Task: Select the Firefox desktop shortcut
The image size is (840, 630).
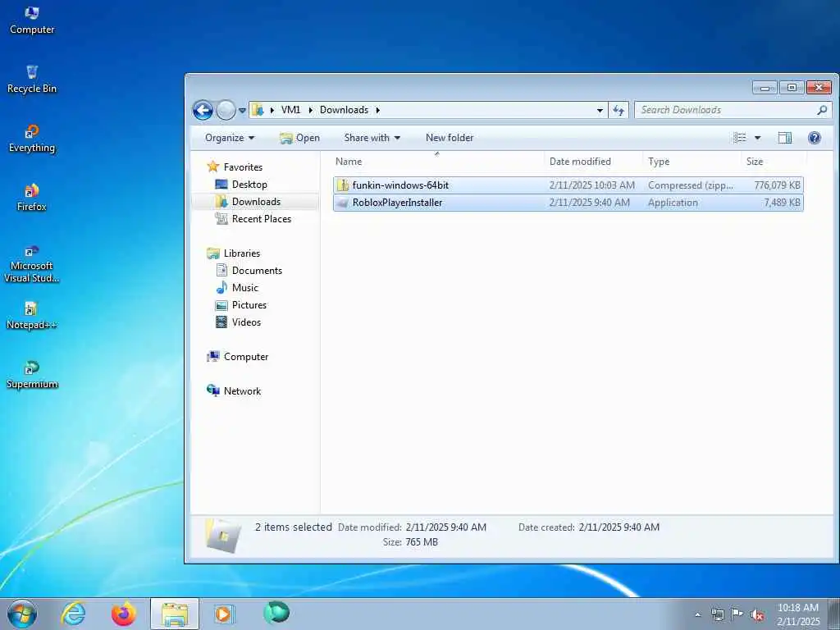Action: point(32,198)
